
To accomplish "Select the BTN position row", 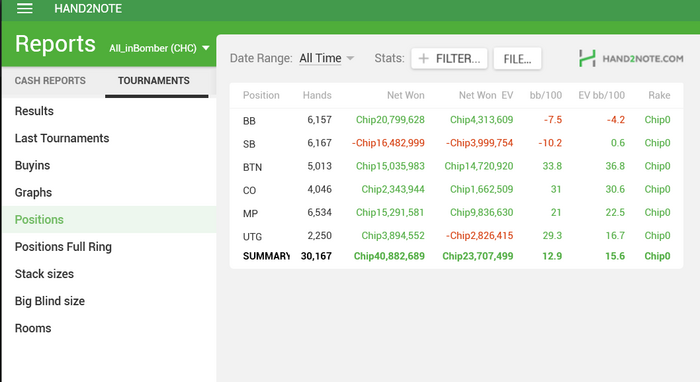I will pyautogui.click(x=456, y=166).
